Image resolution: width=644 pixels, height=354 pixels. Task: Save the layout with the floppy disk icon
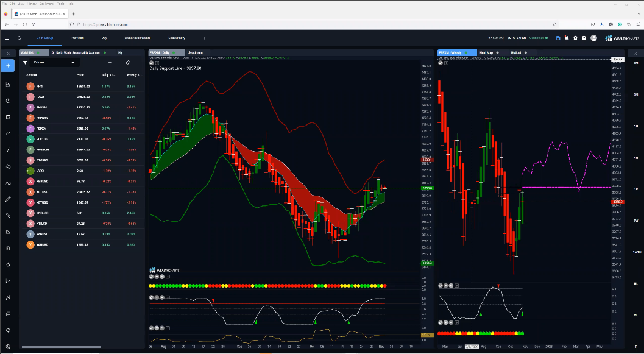pos(558,38)
